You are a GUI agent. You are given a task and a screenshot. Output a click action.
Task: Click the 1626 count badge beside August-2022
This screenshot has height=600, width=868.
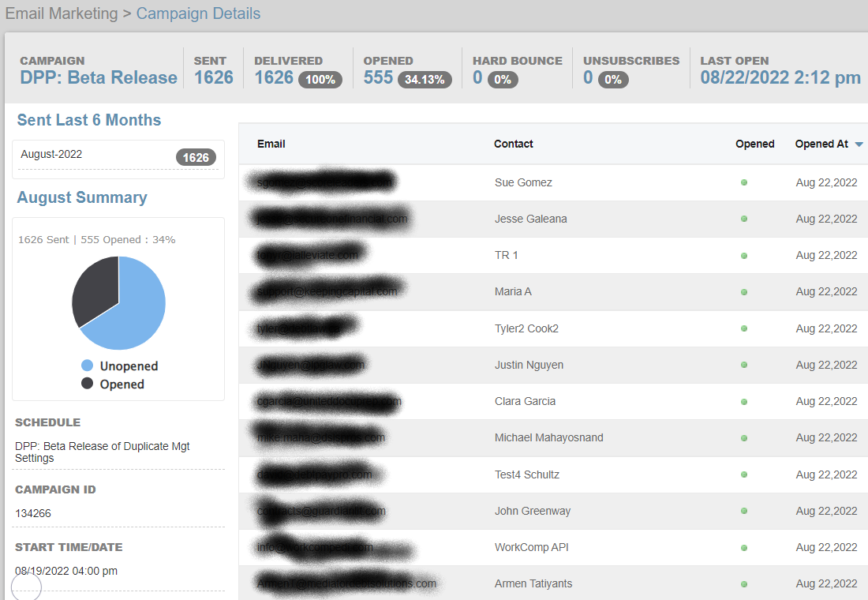[x=196, y=157]
